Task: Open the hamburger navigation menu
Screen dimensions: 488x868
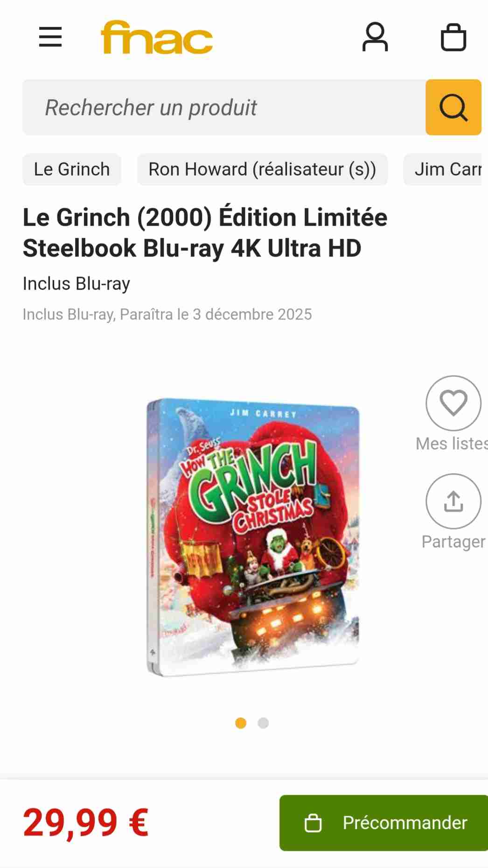Action: (x=50, y=37)
